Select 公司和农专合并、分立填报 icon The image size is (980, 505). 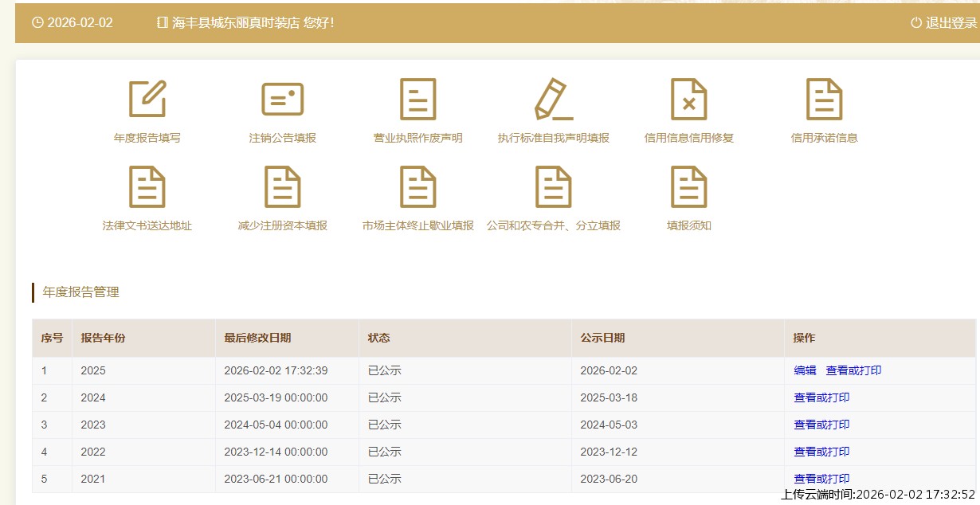point(554,187)
